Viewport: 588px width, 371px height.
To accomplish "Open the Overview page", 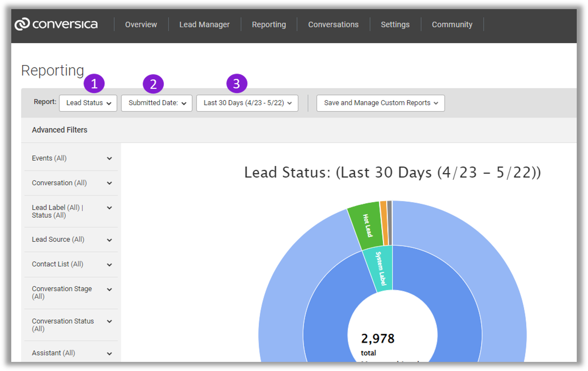I will click(x=141, y=24).
